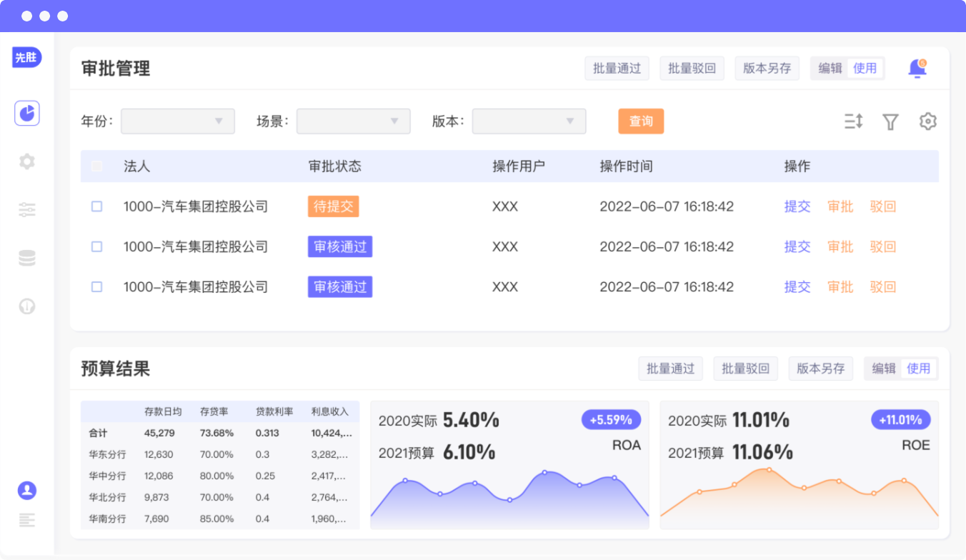Open the 场景 dropdown list
This screenshot has height=560, width=966.
click(x=354, y=121)
